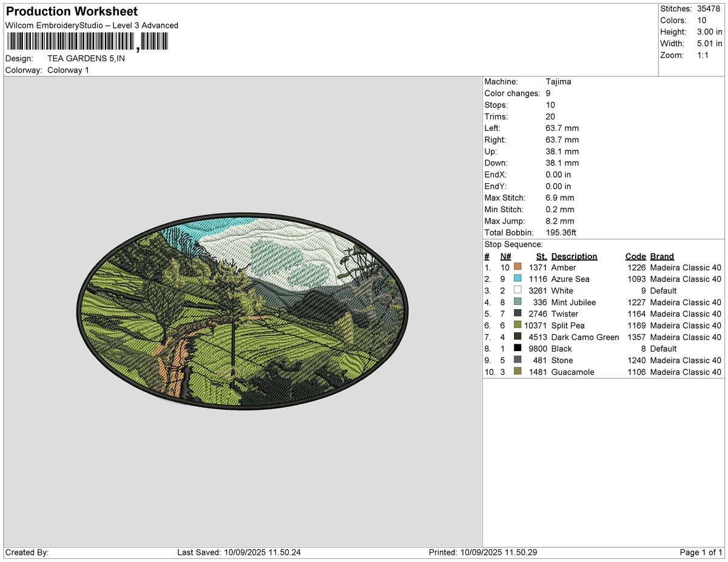Click the St. column header
Image resolution: width=728 pixels, height=562 pixels.
tap(542, 256)
